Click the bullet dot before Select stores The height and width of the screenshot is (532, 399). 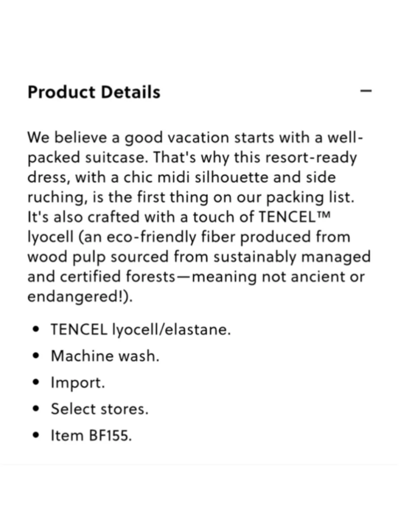tap(37, 409)
